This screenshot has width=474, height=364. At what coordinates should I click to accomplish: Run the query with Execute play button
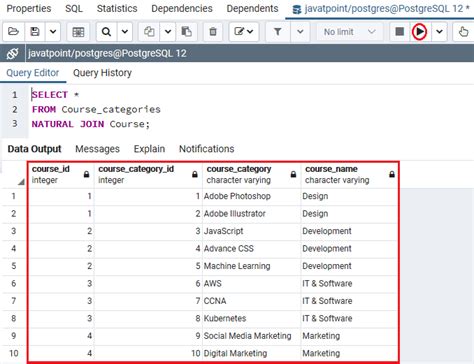point(420,32)
